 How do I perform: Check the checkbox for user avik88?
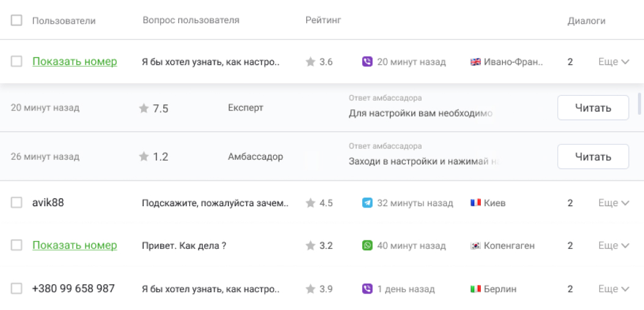(16, 203)
